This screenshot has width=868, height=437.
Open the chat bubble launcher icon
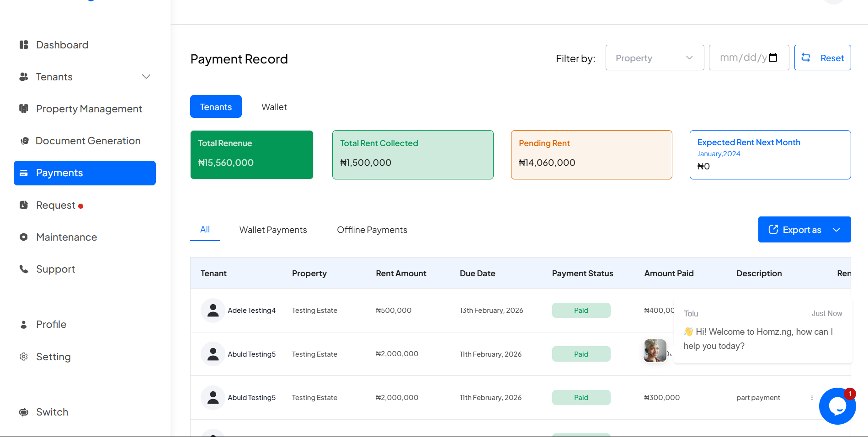pos(837,406)
